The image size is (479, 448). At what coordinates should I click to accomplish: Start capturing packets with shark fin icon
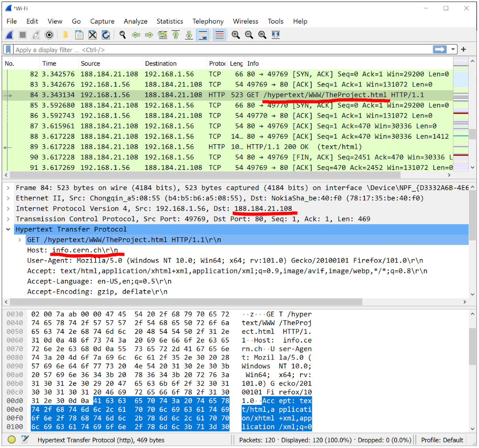(10, 35)
